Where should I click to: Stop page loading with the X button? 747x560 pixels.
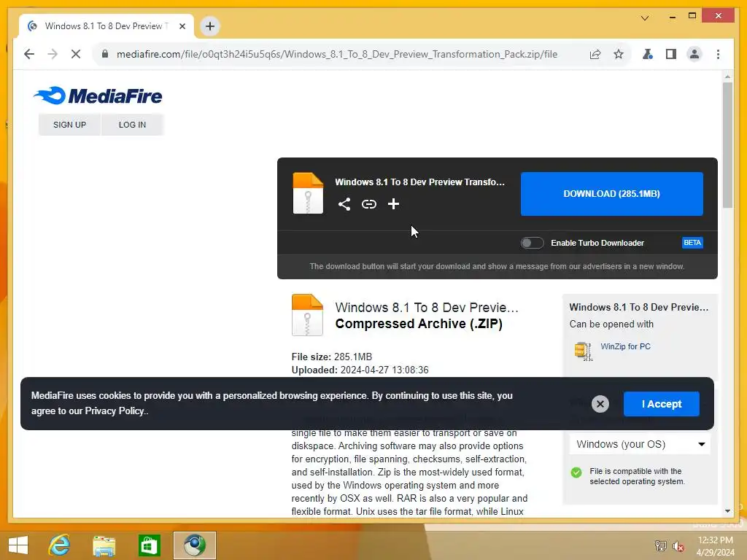click(x=76, y=54)
